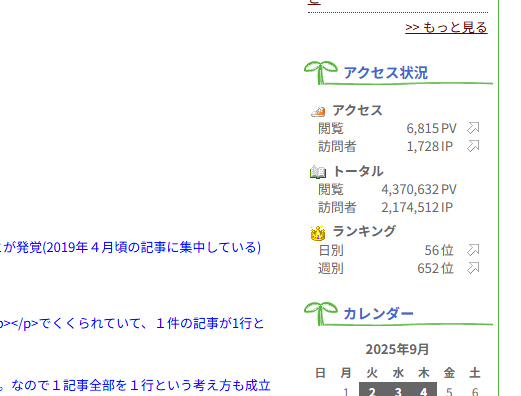
Task: Click the ランキング subsection label
Action: (364, 231)
